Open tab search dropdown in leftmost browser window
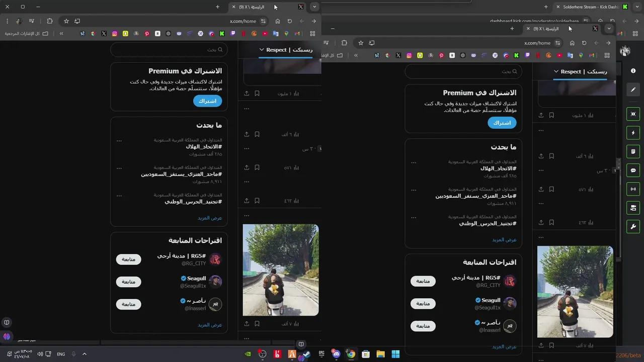The width and height of the screenshot is (644, 362). tap(314, 7)
